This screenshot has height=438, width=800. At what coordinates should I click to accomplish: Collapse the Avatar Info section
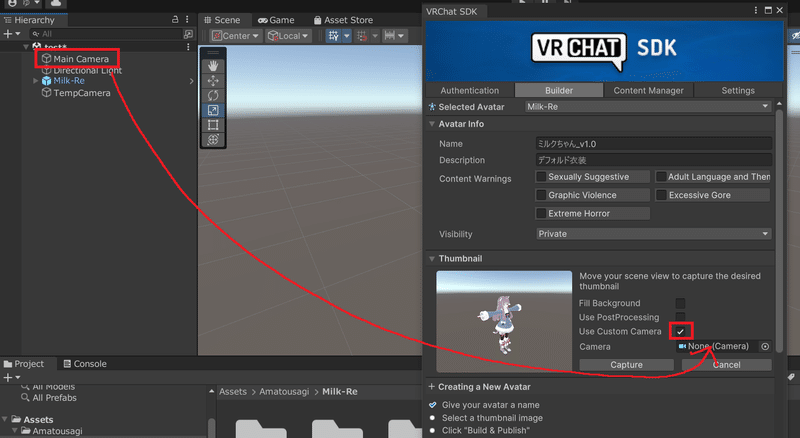[432, 124]
